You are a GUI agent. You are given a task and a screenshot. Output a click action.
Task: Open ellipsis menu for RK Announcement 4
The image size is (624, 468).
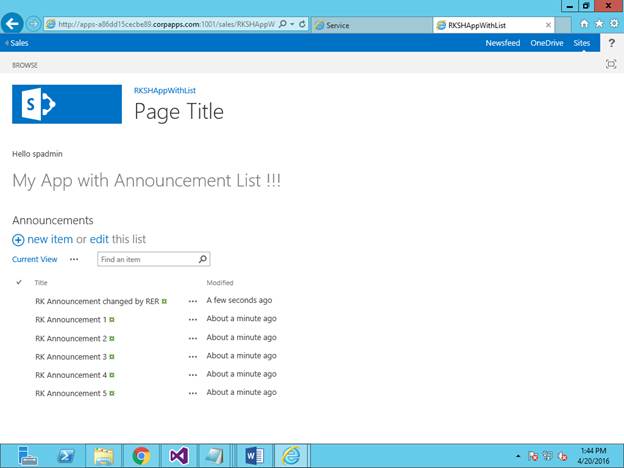click(x=193, y=375)
